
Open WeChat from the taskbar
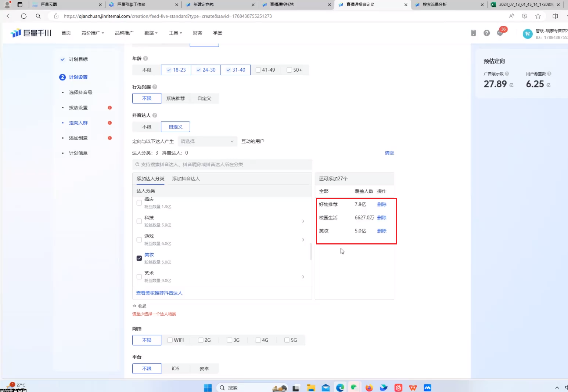354,388
